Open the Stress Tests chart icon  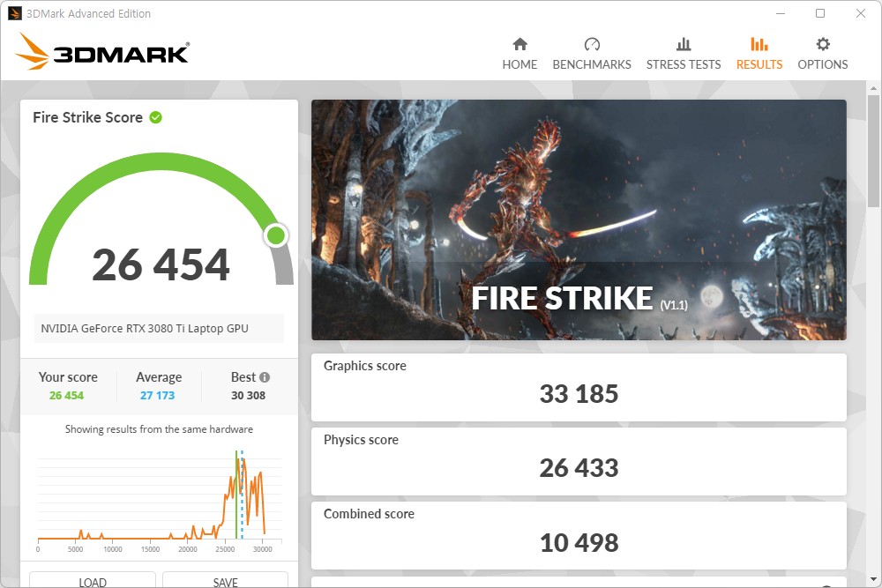tap(684, 44)
